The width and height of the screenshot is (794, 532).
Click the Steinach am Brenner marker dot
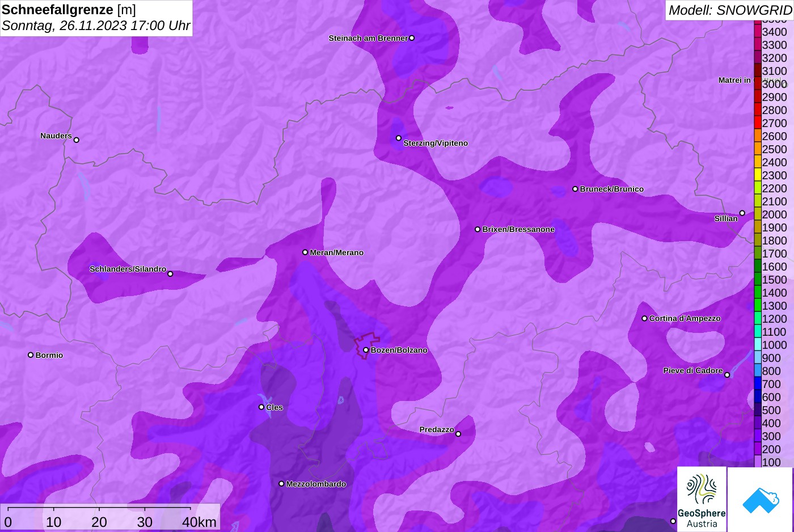click(x=412, y=38)
